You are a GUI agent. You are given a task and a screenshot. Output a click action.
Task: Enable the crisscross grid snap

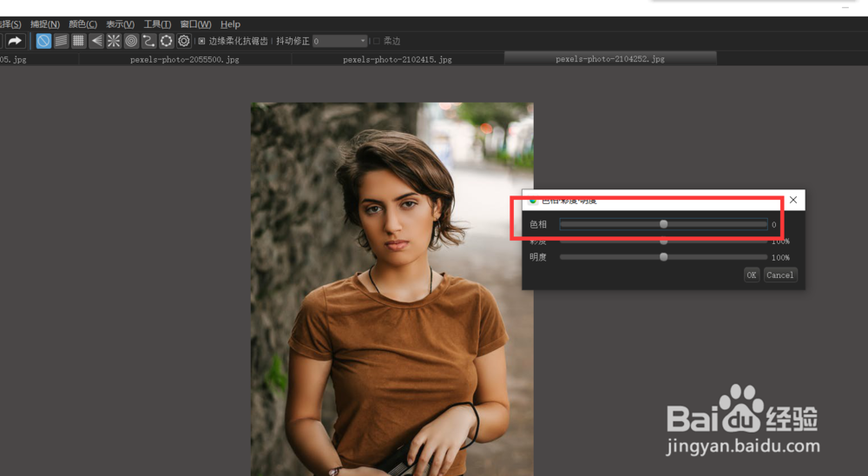tap(79, 41)
